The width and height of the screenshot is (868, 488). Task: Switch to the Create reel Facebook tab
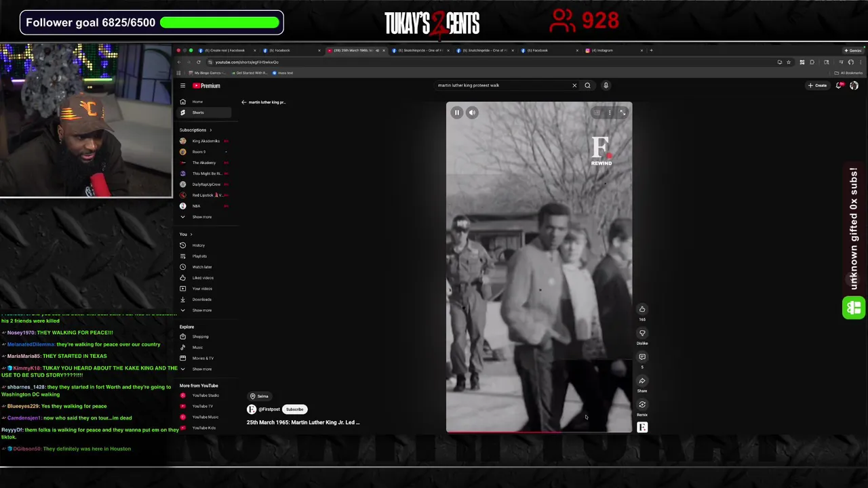226,50
